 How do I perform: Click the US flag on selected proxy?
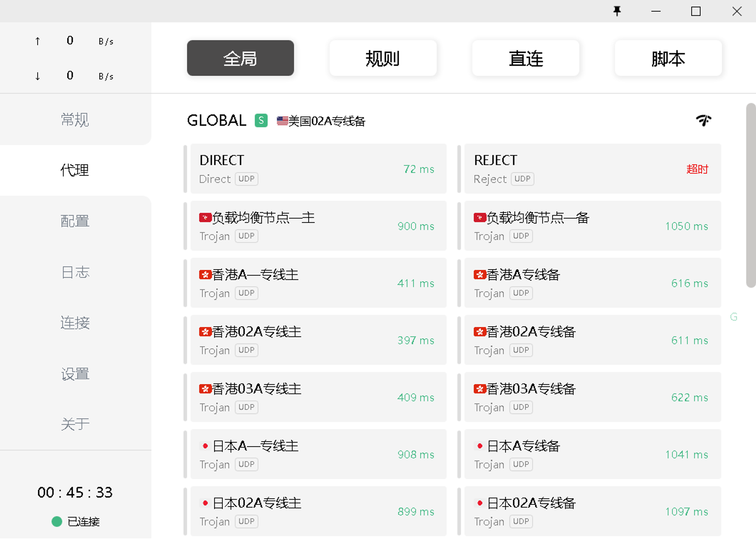[282, 121]
